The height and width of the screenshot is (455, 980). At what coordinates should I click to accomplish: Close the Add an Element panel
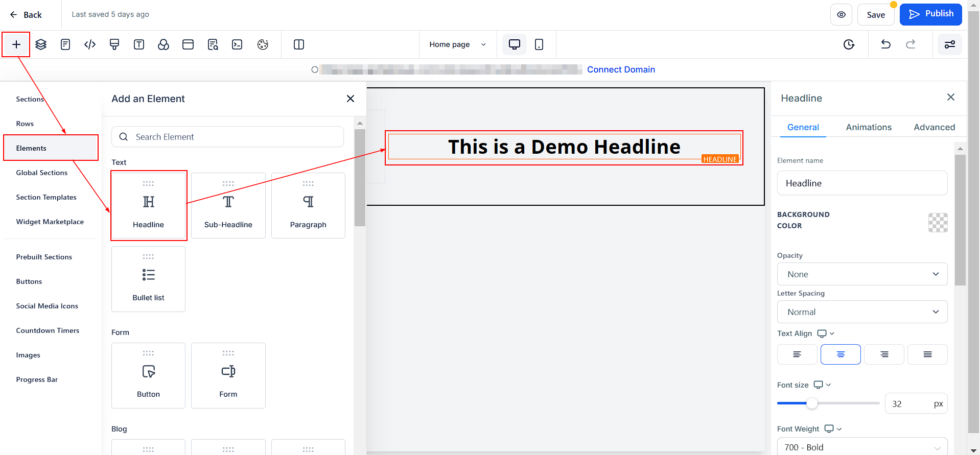[351, 99]
